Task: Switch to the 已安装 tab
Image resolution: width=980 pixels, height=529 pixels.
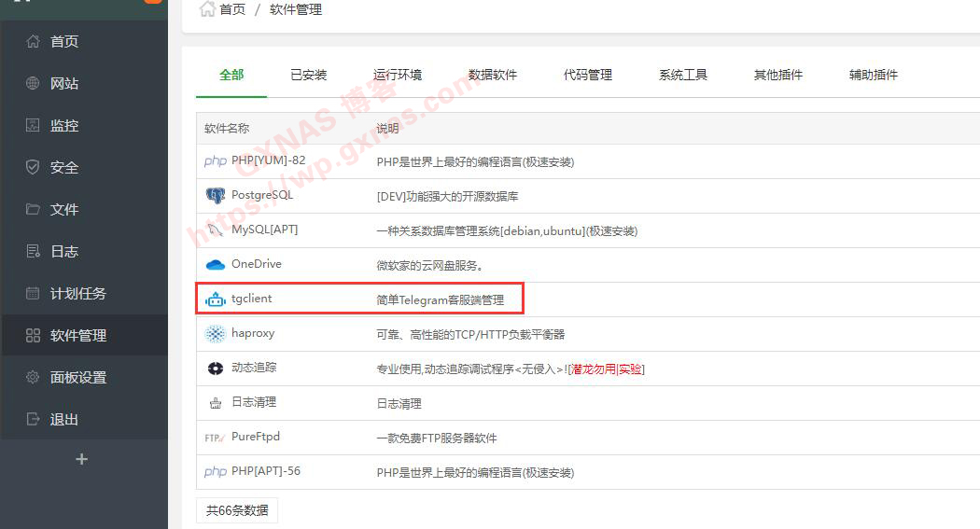Action: [308, 75]
